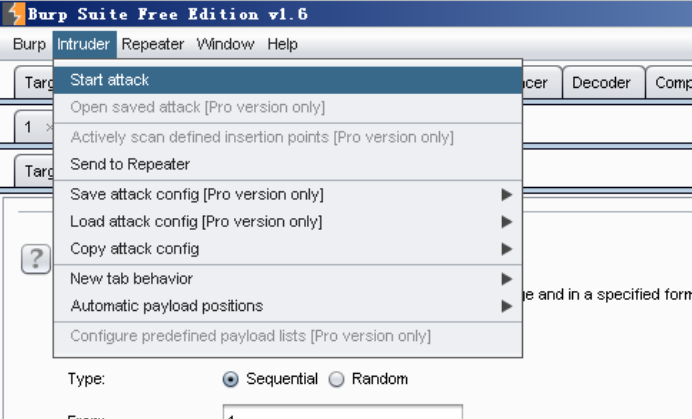Viewport: 692px width, 419px height.
Task: Choose Start attack from Intruder menu
Action: point(288,80)
